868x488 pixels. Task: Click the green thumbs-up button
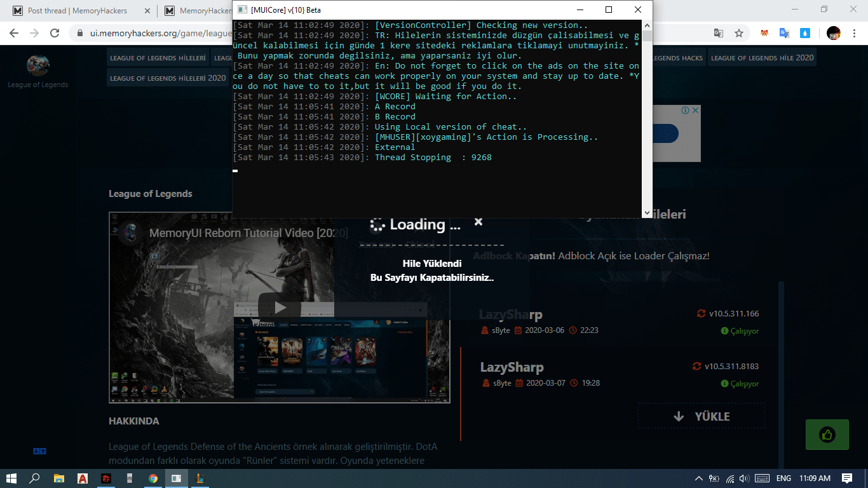coord(827,435)
